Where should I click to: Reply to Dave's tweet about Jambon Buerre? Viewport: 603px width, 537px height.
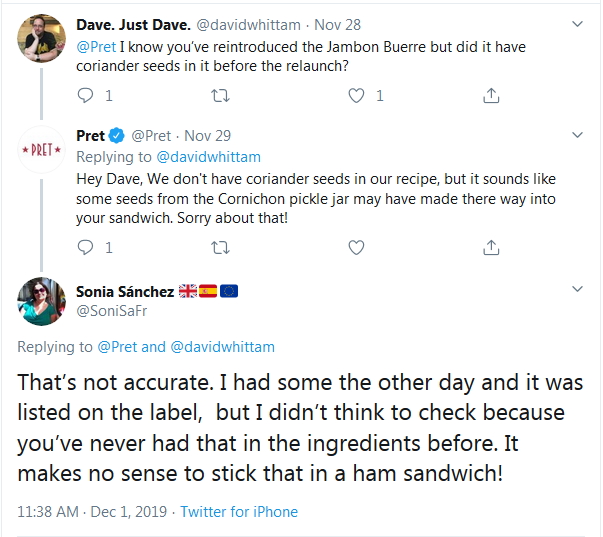coord(86,96)
